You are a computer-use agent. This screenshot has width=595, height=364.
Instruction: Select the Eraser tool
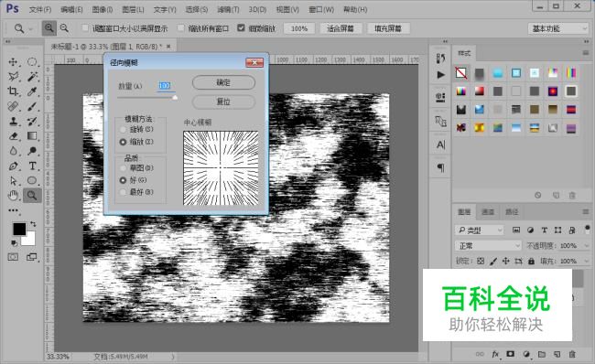point(14,135)
